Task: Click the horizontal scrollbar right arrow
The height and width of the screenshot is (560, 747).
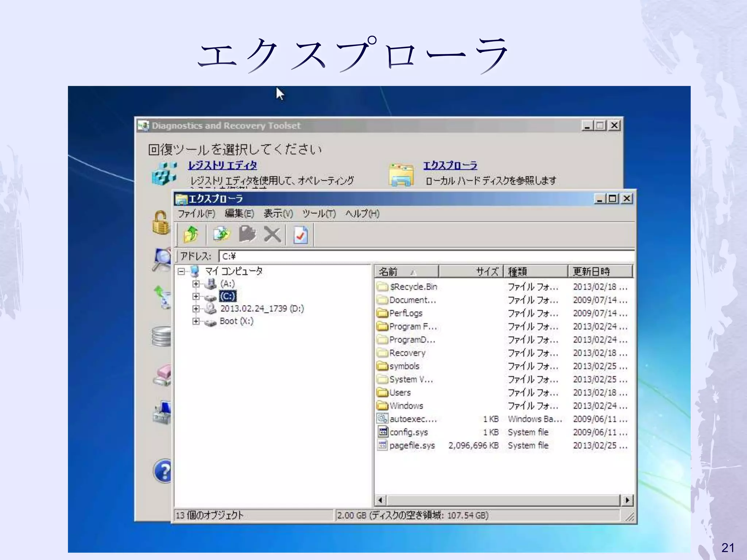Action: (x=627, y=500)
